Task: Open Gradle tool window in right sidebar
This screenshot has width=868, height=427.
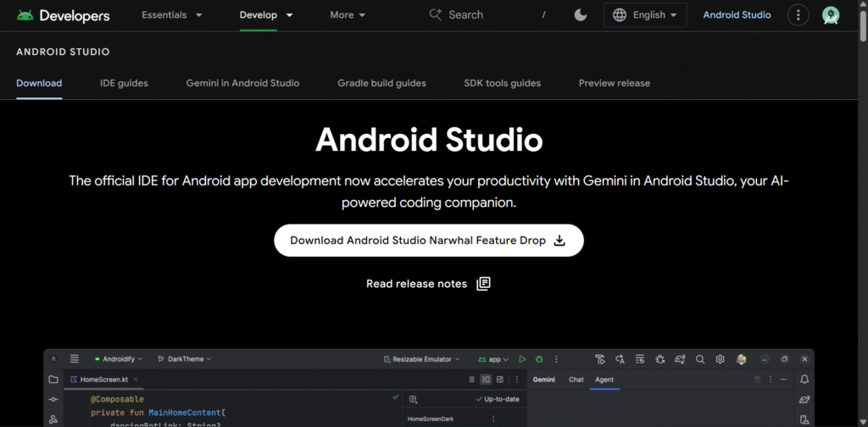Action: (804, 399)
